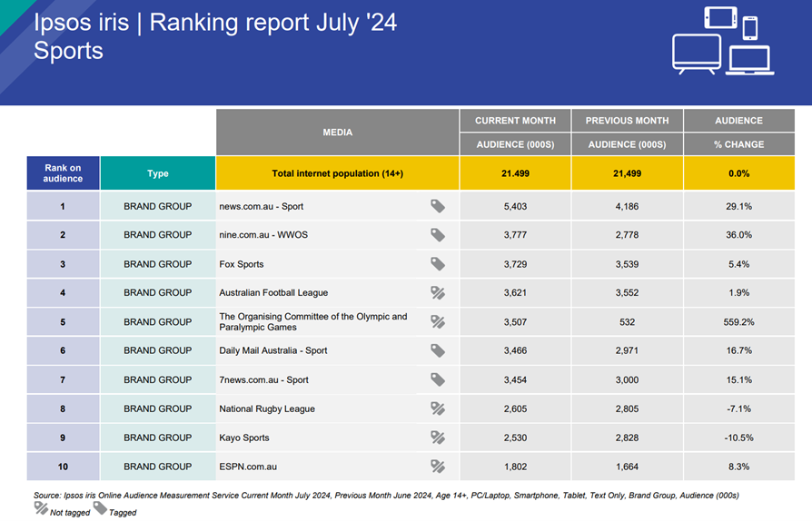Click the tag icon next to nine.com.au - WWOS

[438, 235]
